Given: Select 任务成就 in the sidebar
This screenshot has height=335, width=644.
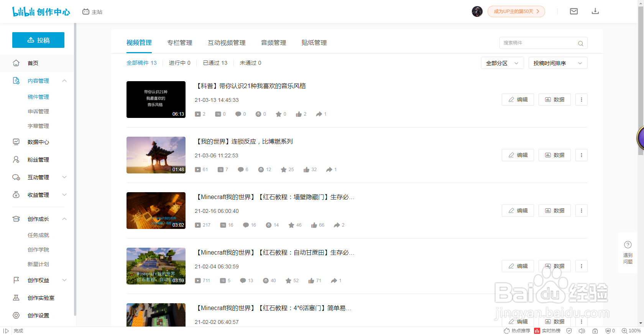Looking at the screenshot, I should point(38,235).
